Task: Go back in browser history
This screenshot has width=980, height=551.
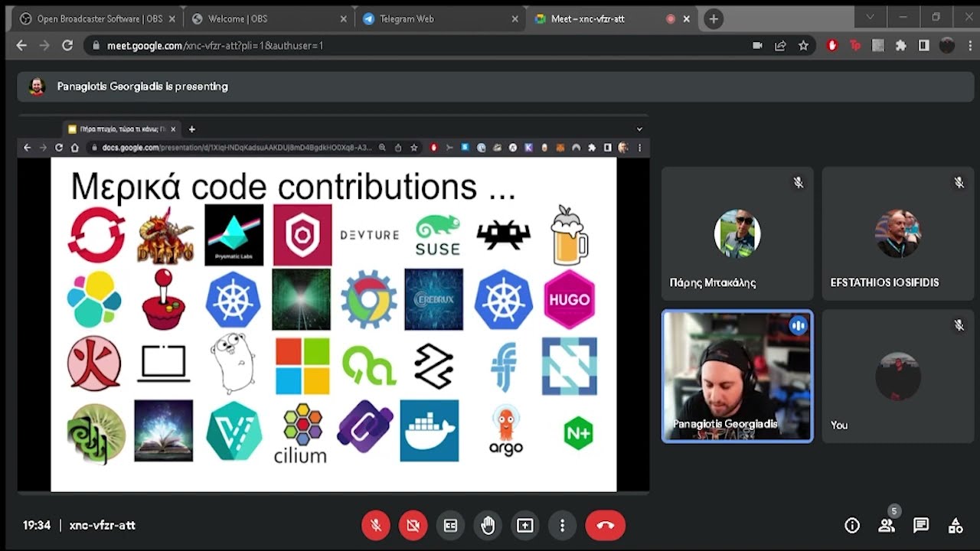Action: pyautogui.click(x=21, y=46)
